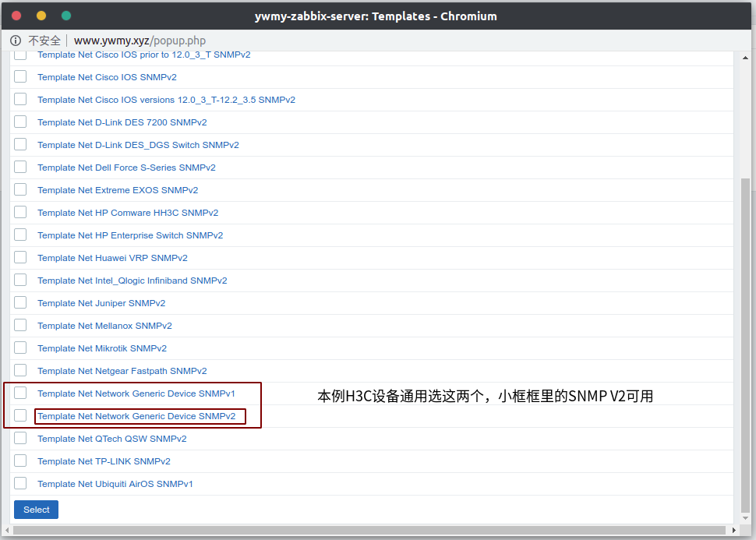Click Template Net Network Generic Device SNMPv2 link

point(136,416)
